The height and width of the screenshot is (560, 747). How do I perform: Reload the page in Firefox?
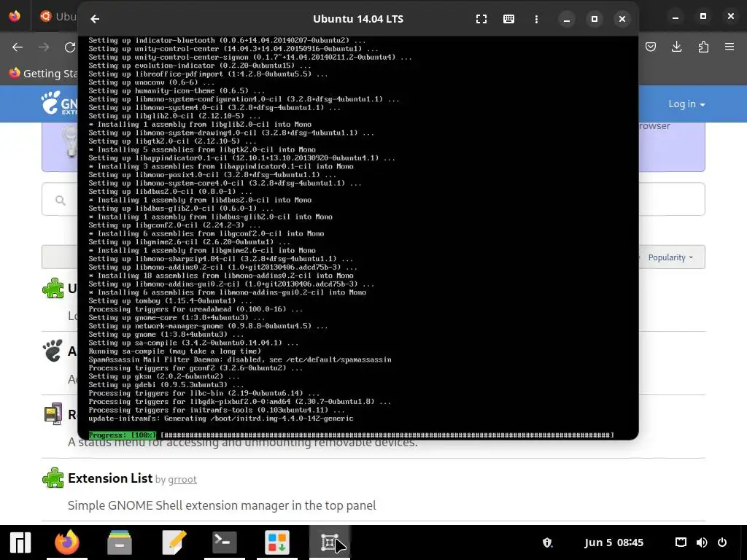click(70, 47)
